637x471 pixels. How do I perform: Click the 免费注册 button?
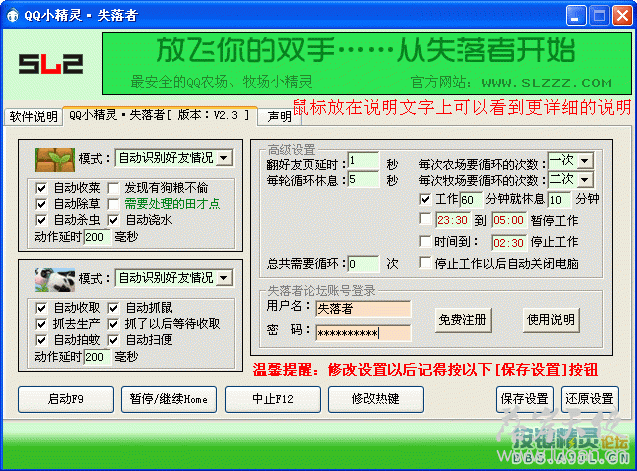(x=463, y=320)
